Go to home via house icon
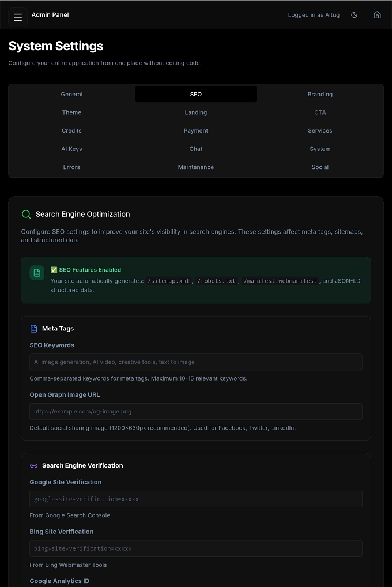392x587 pixels. pos(377,15)
